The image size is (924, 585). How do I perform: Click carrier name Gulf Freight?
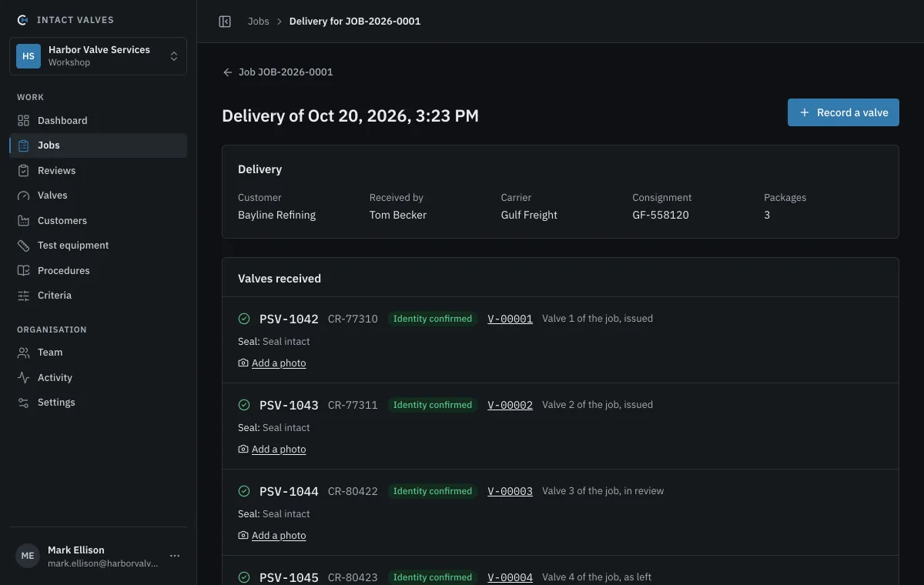point(529,216)
